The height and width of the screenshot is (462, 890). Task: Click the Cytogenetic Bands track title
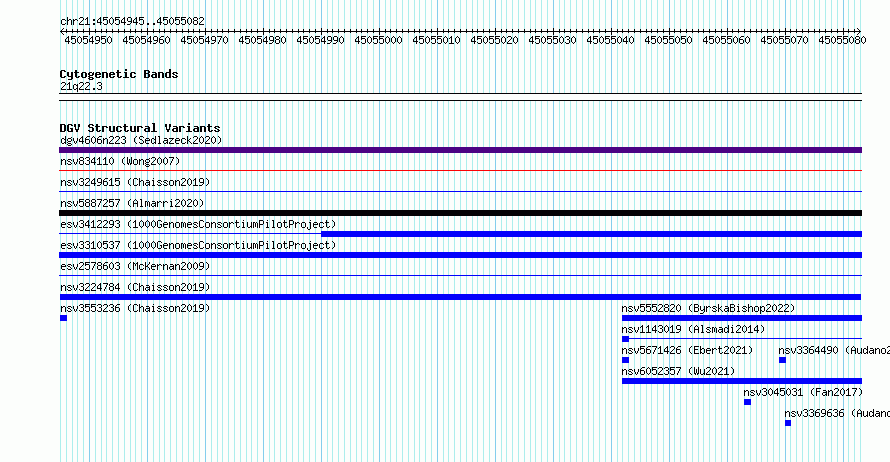119,74
